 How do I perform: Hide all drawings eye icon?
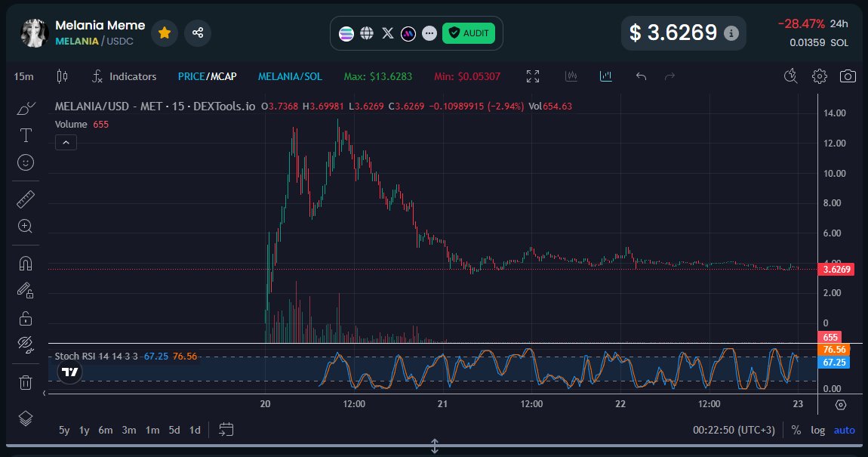tap(26, 345)
